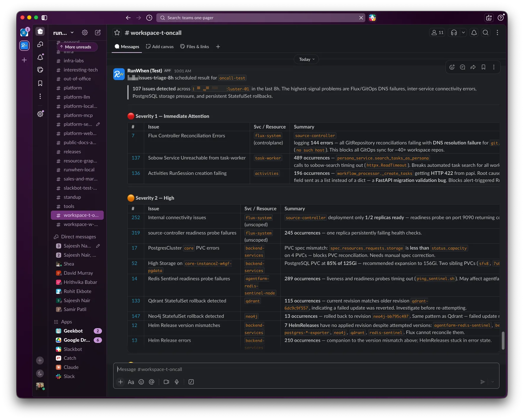
Task: Open DM with David Murray
Action: tap(77, 273)
